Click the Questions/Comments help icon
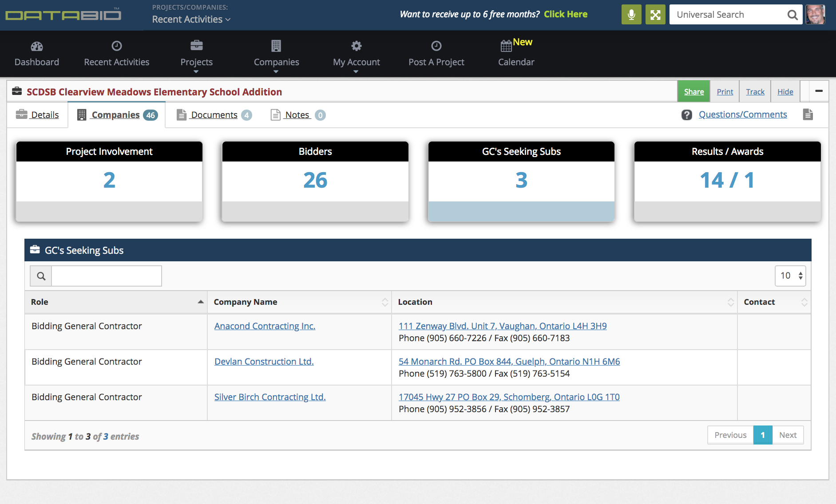This screenshot has height=504, width=836. (x=687, y=115)
